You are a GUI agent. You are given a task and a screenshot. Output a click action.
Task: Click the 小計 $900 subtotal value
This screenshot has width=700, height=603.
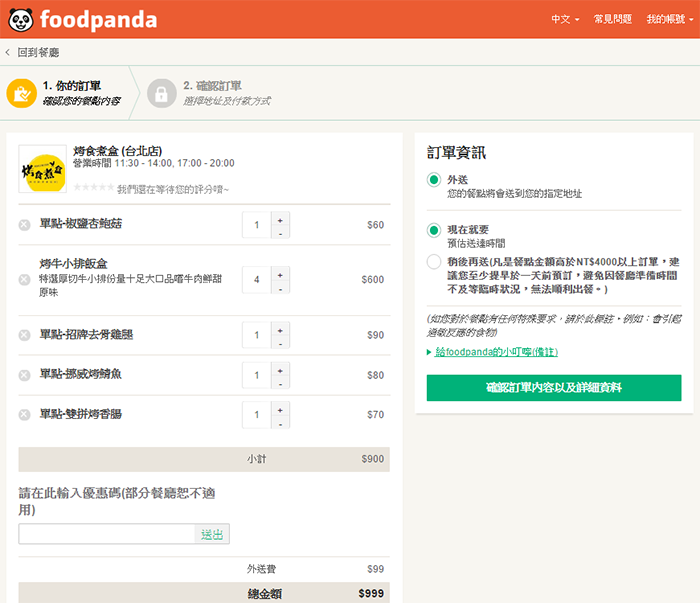373,459
